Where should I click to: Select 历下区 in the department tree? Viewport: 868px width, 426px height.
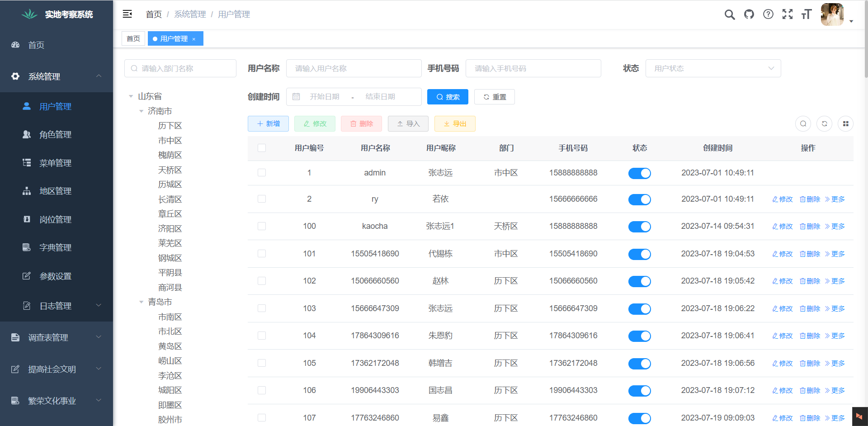(x=170, y=126)
